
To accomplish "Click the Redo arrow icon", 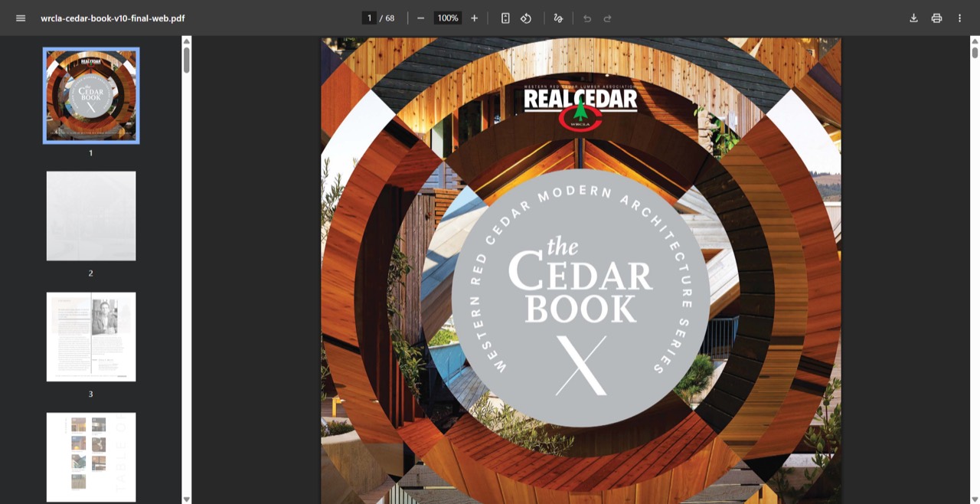I will point(608,18).
